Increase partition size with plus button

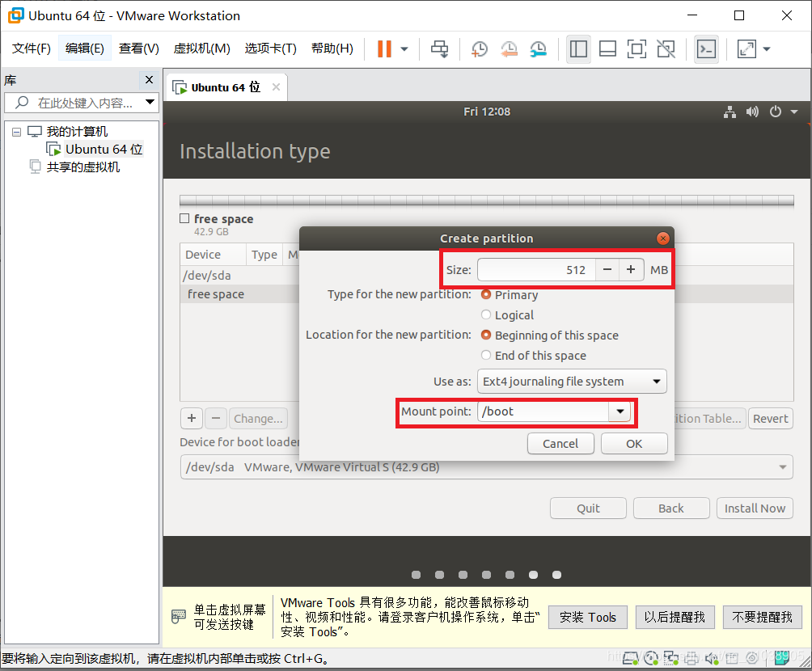[x=631, y=270]
